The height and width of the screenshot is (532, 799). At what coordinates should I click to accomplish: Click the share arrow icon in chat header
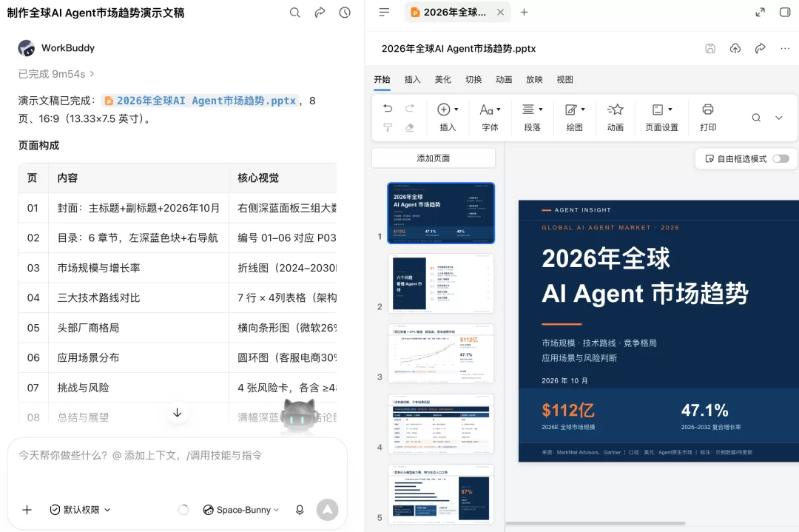tap(320, 13)
